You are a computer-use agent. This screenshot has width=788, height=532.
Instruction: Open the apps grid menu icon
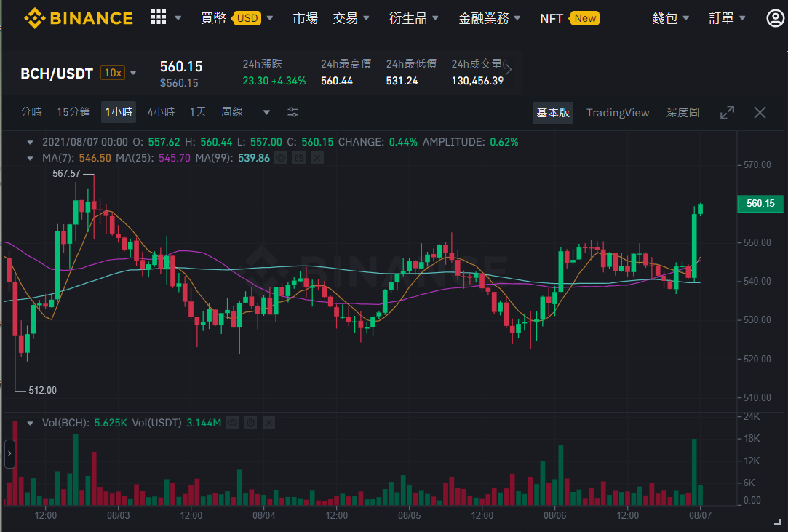point(159,17)
